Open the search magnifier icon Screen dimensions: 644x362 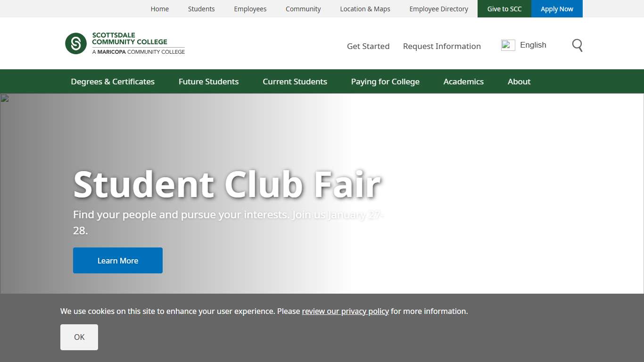[577, 45]
